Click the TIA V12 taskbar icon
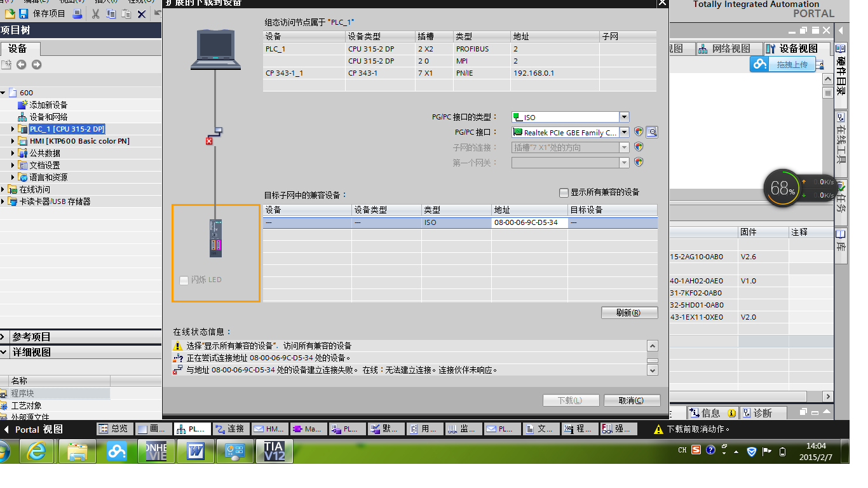The height and width of the screenshot is (488, 868). click(x=275, y=451)
